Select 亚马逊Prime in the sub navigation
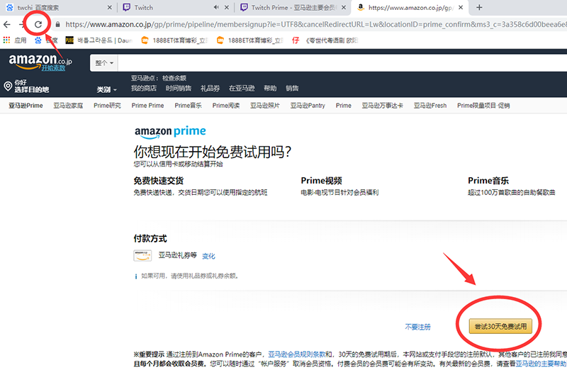The height and width of the screenshot is (392, 567). [x=26, y=106]
